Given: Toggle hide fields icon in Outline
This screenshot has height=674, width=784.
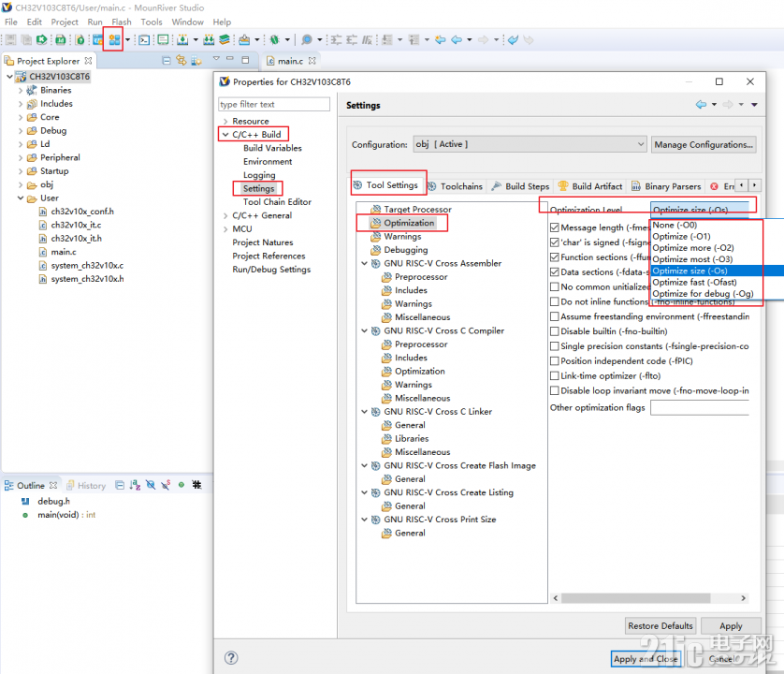Looking at the screenshot, I should point(151,485).
